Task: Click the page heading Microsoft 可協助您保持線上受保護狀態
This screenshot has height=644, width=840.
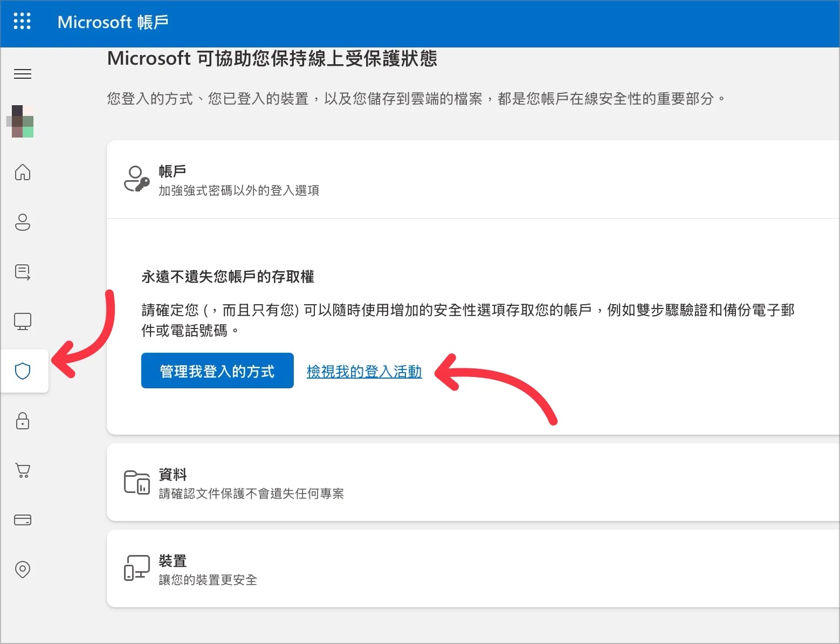Action: (x=272, y=58)
